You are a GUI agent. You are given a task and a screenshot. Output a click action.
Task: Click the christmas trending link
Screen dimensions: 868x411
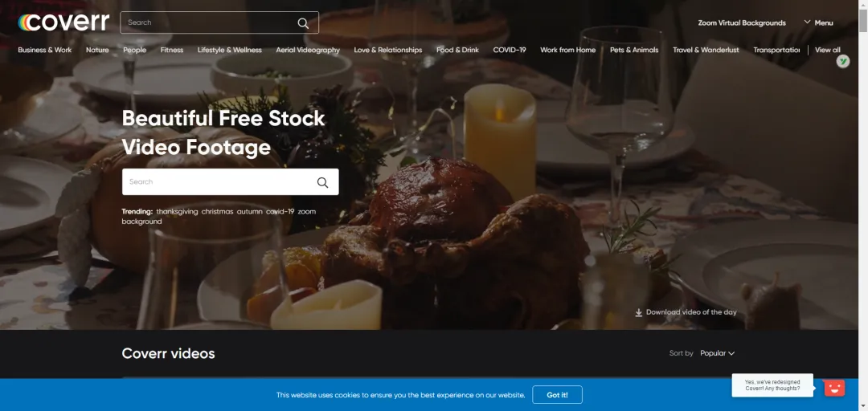(217, 211)
